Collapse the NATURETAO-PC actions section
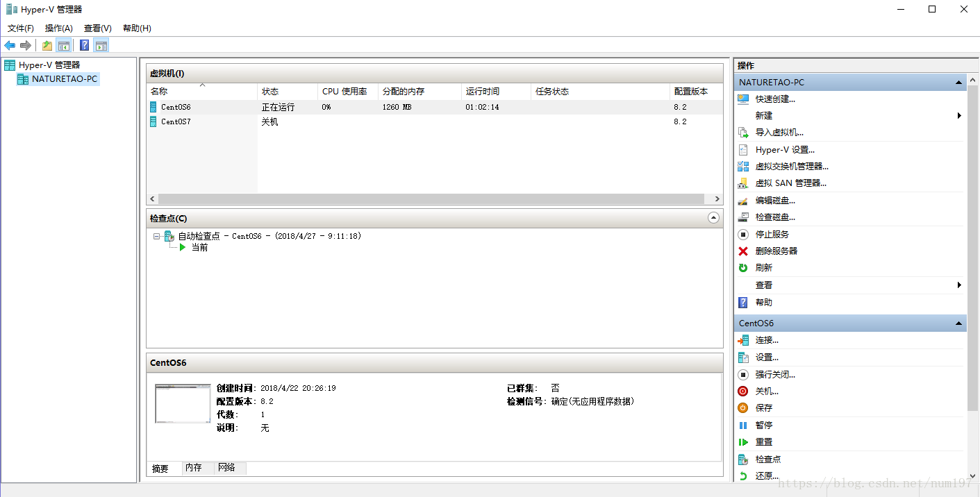Image resolution: width=980 pixels, height=497 pixels. pos(959,83)
